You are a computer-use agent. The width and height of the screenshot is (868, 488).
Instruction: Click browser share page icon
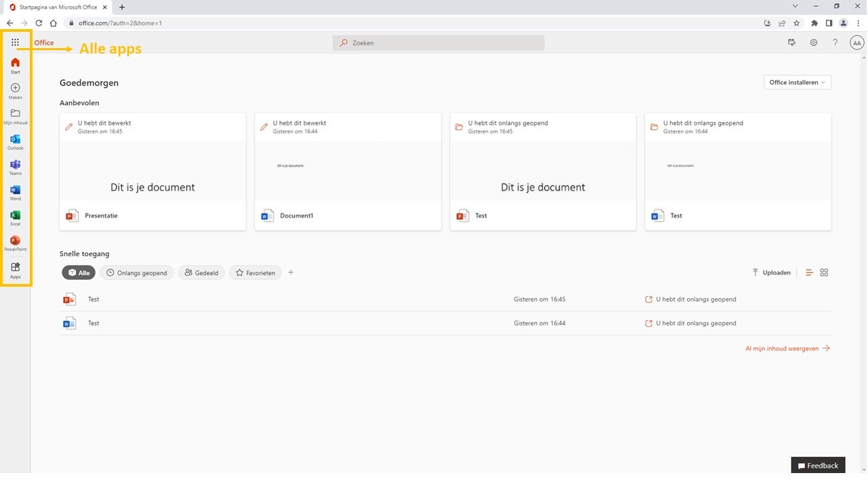[782, 23]
